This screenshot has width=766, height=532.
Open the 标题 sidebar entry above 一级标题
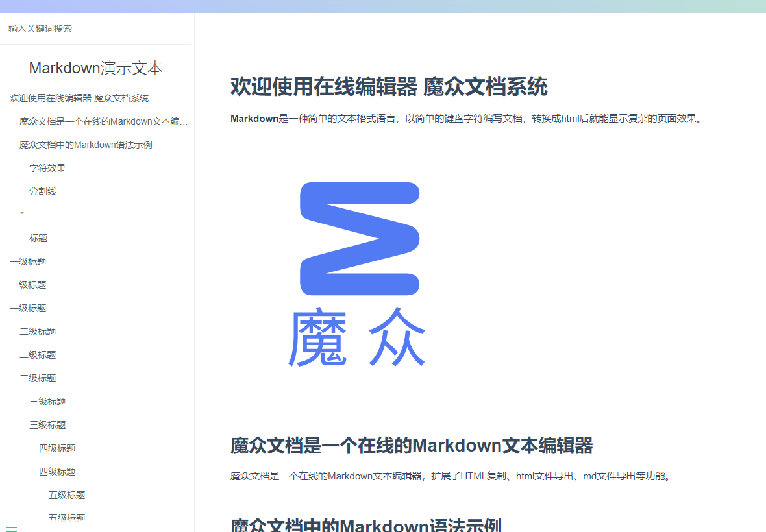[x=38, y=238]
